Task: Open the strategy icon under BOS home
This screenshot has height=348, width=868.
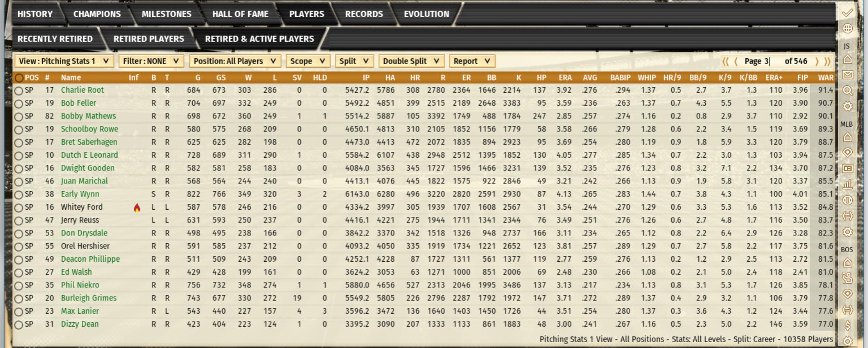Action: (847, 278)
